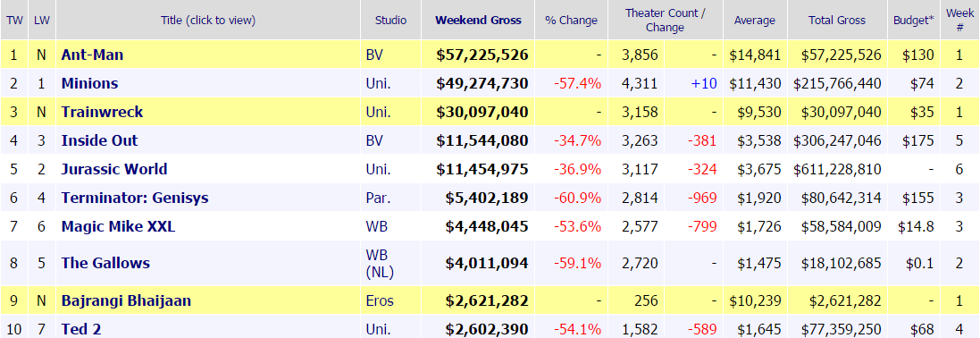Open the Minions title link
The width and height of the screenshot is (980, 338).
[89, 84]
